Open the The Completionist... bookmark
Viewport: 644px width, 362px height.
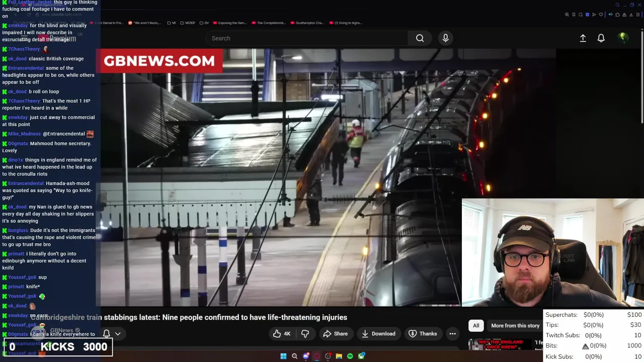(x=269, y=23)
